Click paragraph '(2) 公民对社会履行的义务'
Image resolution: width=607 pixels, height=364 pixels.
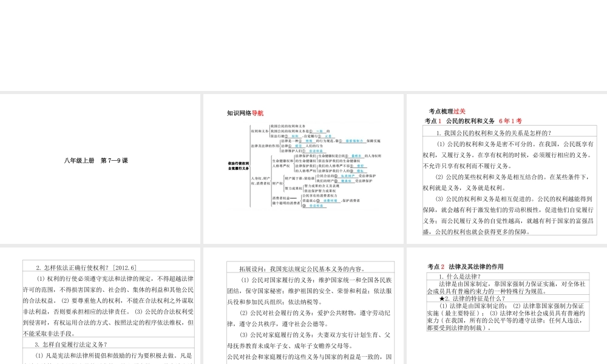pyautogui.click(x=310, y=318)
